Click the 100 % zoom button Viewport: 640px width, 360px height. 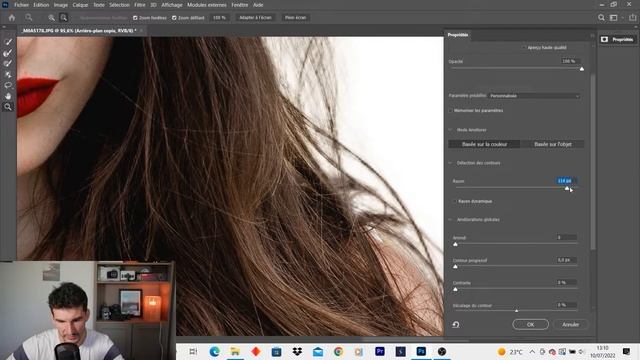click(x=219, y=18)
